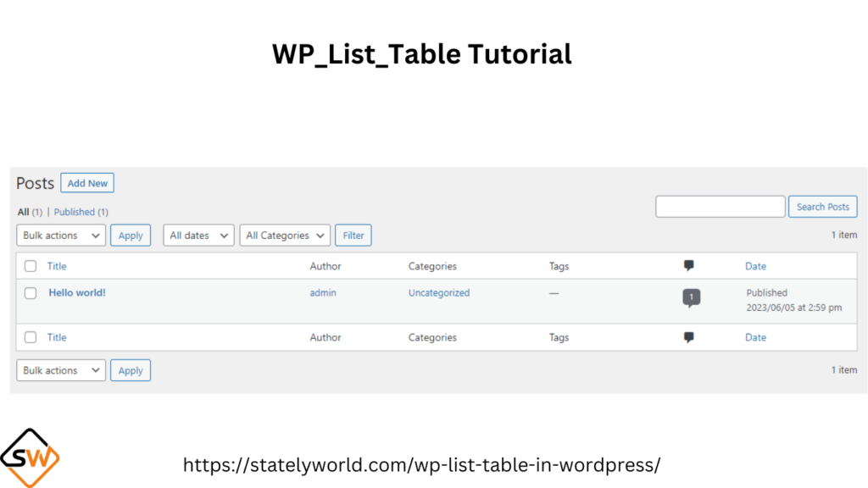Expand the bottom Bulk actions dropdown
Image resolution: width=868 pixels, height=488 pixels.
coord(61,370)
